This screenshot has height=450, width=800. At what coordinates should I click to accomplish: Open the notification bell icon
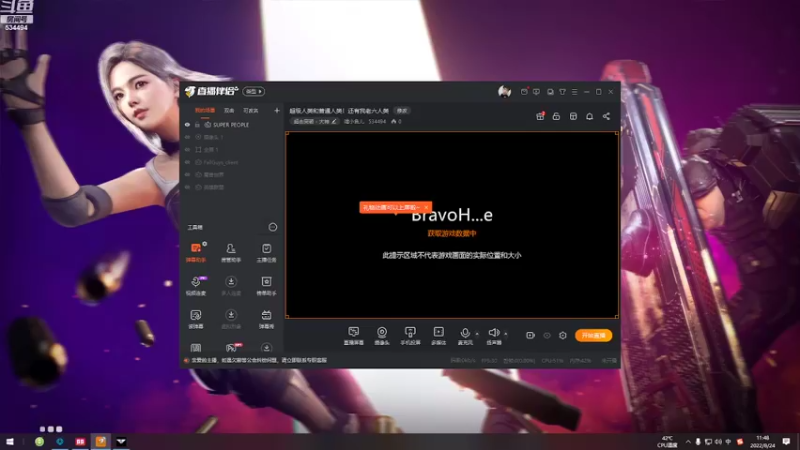(589, 116)
